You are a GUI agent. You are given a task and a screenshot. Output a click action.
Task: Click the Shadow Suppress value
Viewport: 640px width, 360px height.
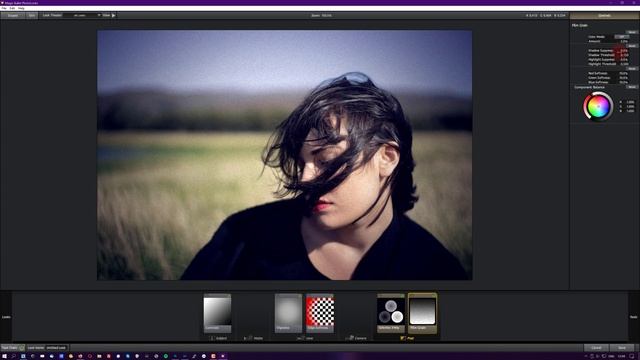point(624,51)
